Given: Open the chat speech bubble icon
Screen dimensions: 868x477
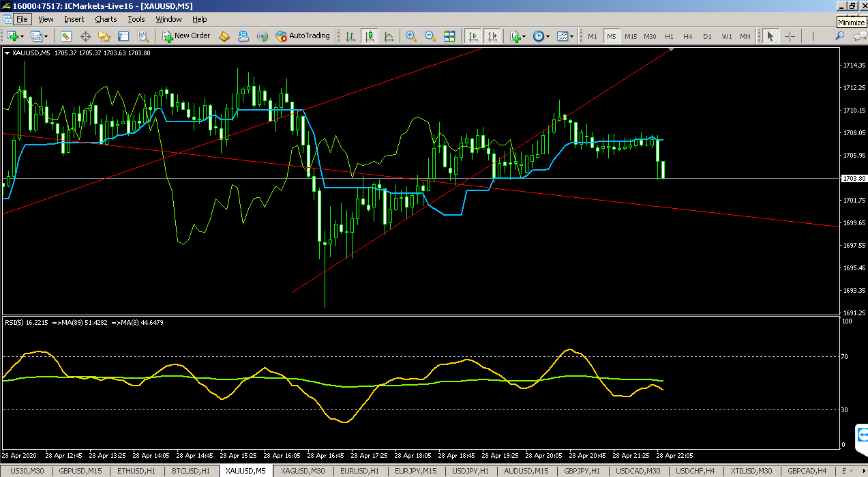Looking at the screenshot, I should click(859, 35).
